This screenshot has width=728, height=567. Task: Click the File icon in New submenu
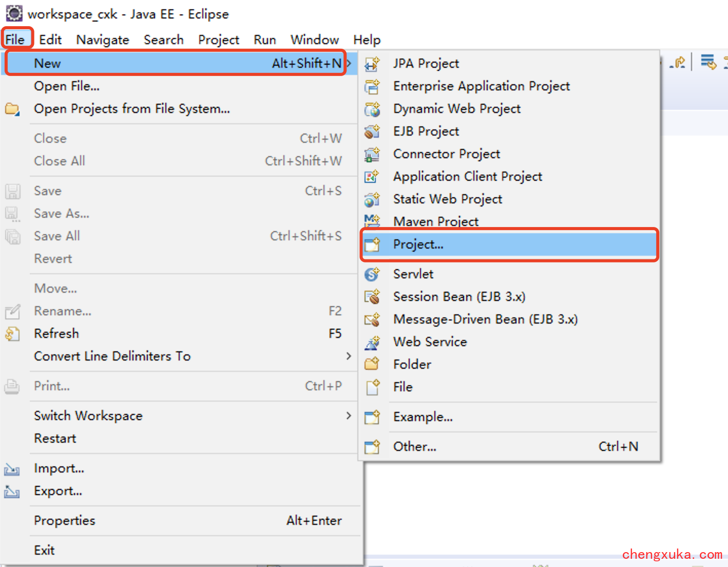[373, 387]
